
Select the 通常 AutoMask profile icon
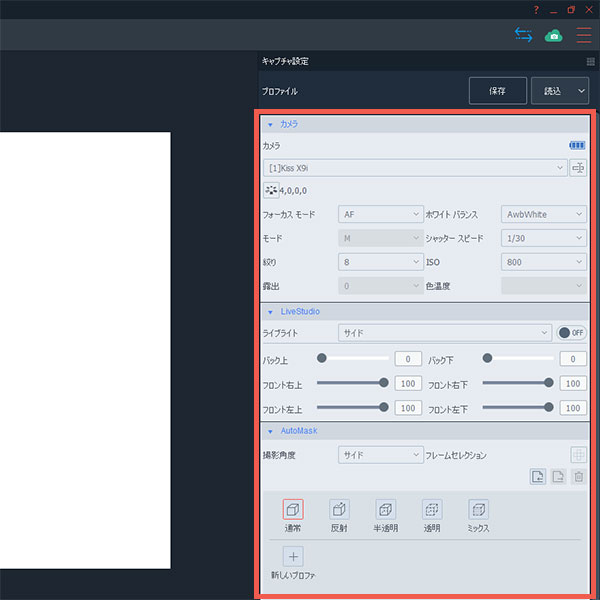[x=293, y=510]
